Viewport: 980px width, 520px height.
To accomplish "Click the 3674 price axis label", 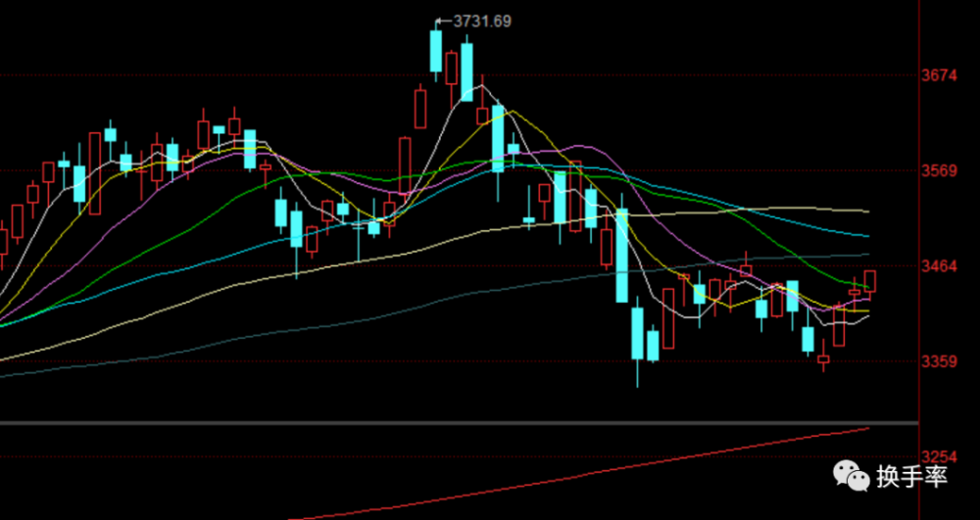I will click(x=940, y=74).
